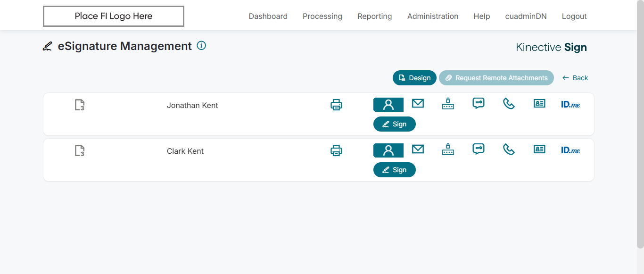Open the Dashboard menu
The width and height of the screenshot is (644, 274).
click(268, 16)
